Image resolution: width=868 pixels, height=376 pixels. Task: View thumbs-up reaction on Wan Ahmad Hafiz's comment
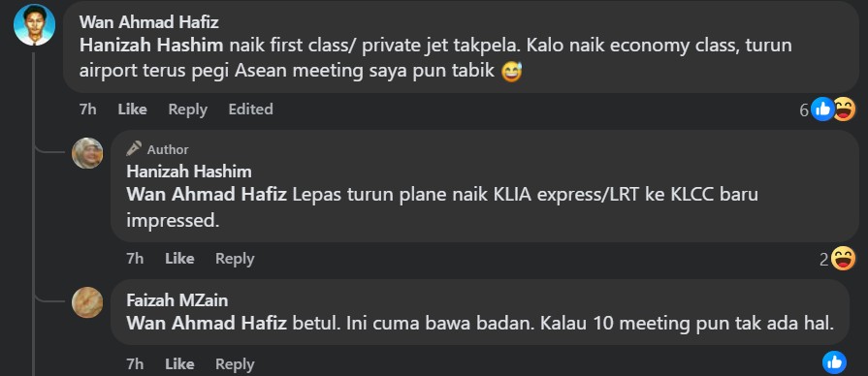822,109
